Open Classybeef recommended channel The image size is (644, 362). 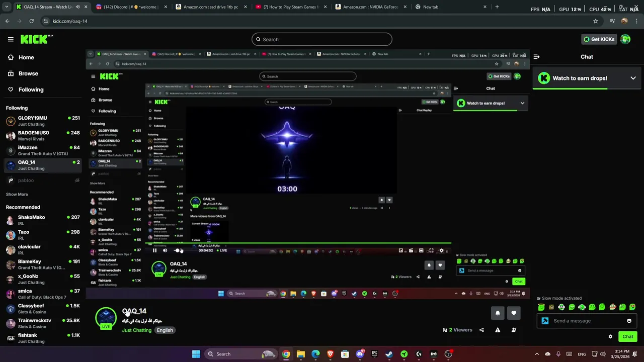click(x=43, y=309)
